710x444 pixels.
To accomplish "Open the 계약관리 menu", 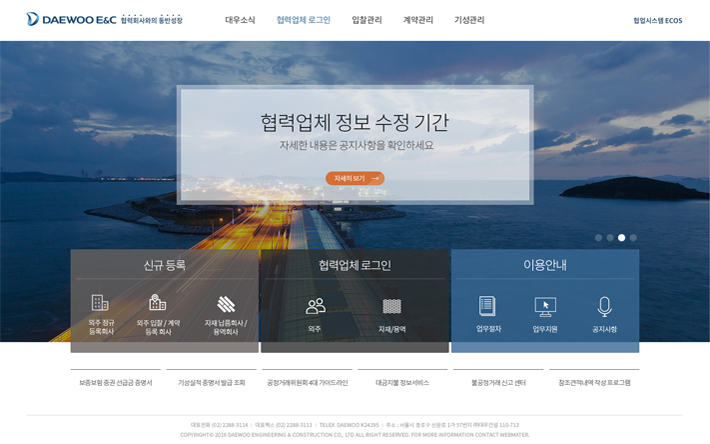I will tap(418, 20).
